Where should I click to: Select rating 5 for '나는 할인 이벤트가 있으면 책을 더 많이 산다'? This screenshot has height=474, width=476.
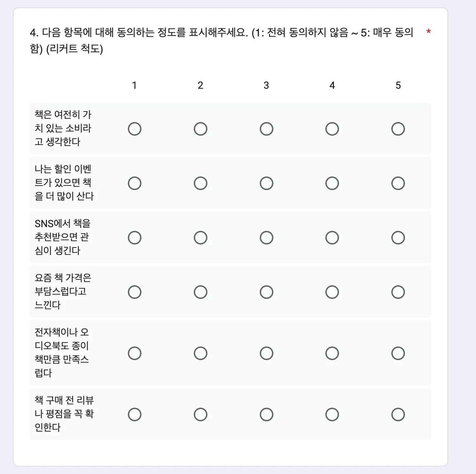tap(398, 183)
